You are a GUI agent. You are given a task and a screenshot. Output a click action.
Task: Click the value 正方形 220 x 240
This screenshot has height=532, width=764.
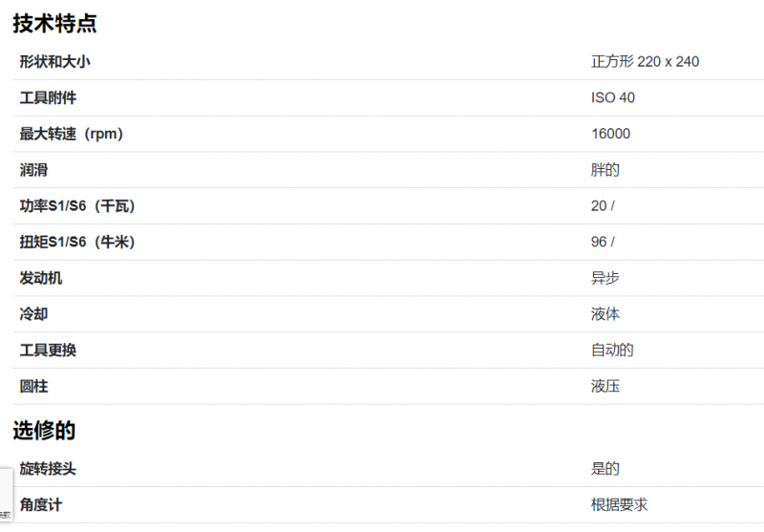(645, 62)
